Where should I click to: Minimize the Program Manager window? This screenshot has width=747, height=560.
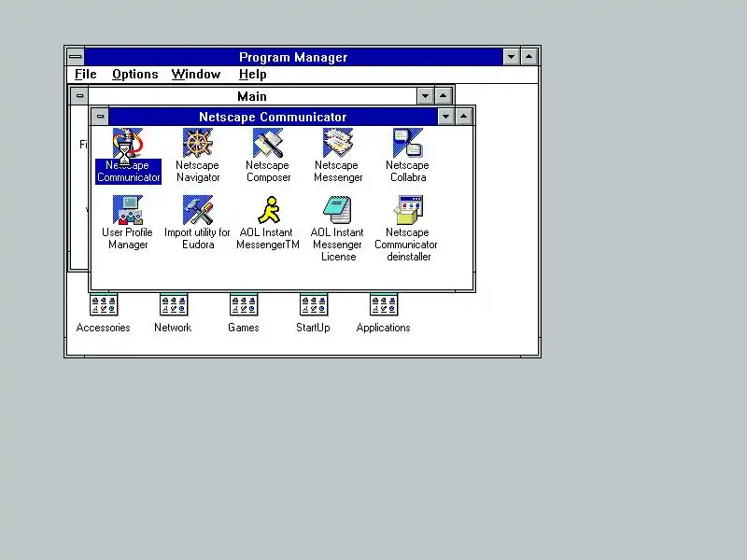pos(511,57)
